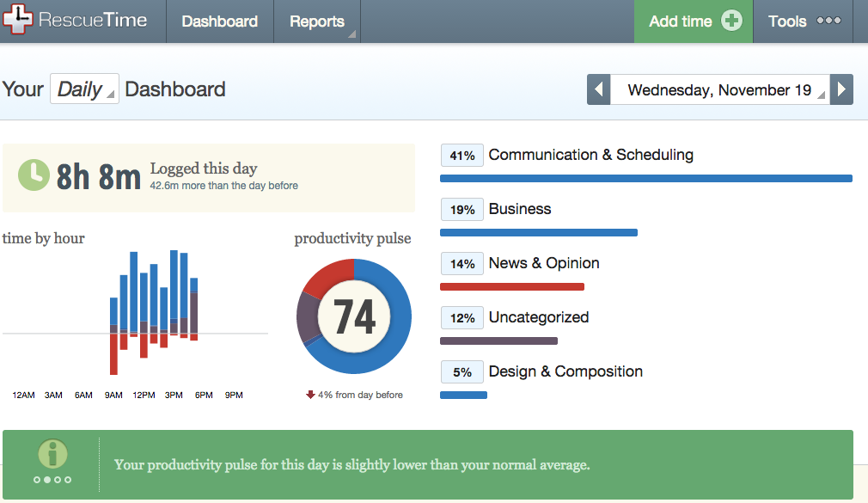Click the info icon in green banner
Image resolution: width=868 pixels, height=503 pixels.
[x=52, y=454]
